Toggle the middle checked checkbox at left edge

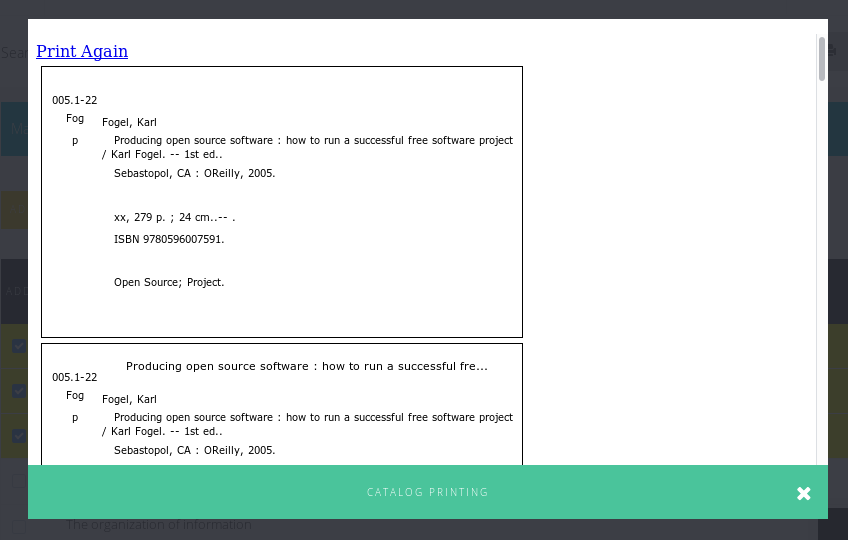[18, 390]
